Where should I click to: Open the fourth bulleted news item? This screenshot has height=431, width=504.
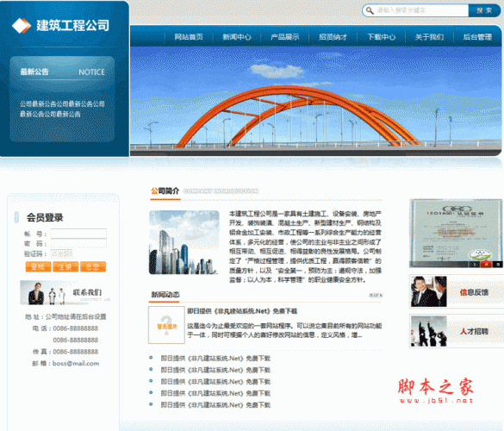coord(215,393)
